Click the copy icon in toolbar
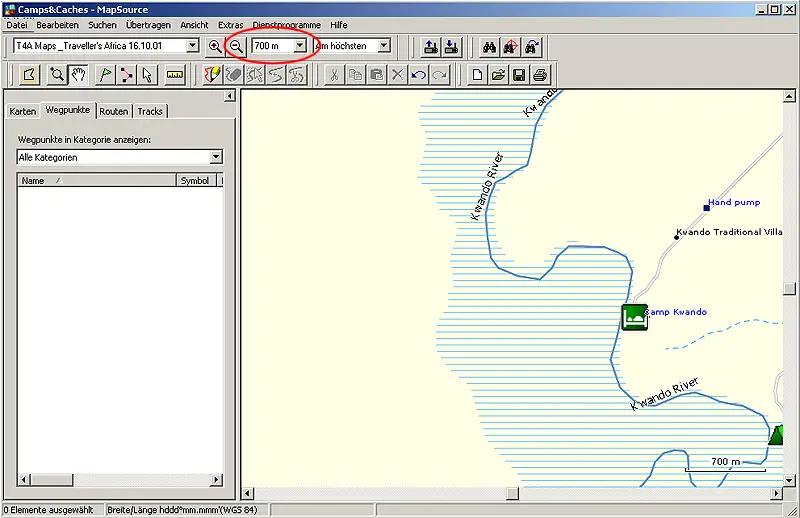Viewport: 800px width, 518px height. tap(355, 75)
